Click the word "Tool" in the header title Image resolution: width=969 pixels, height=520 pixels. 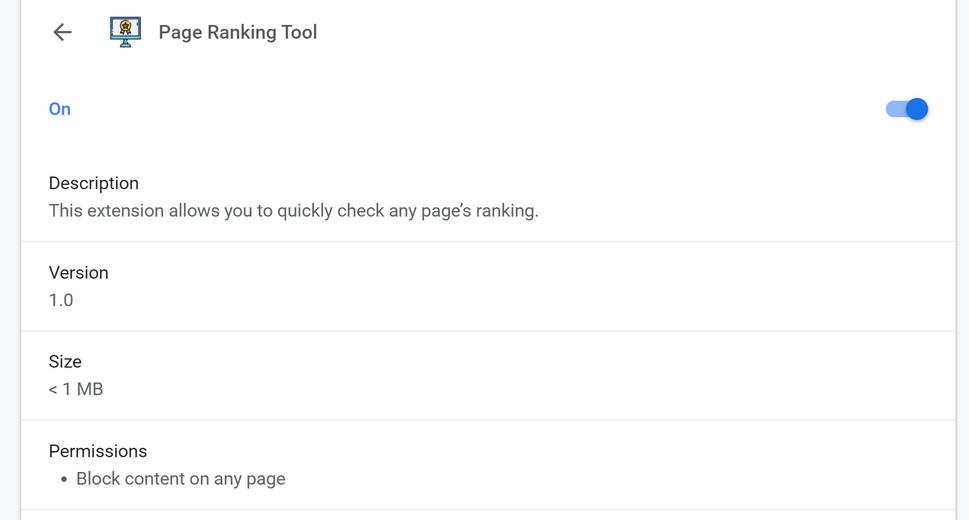click(x=299, y=32)
